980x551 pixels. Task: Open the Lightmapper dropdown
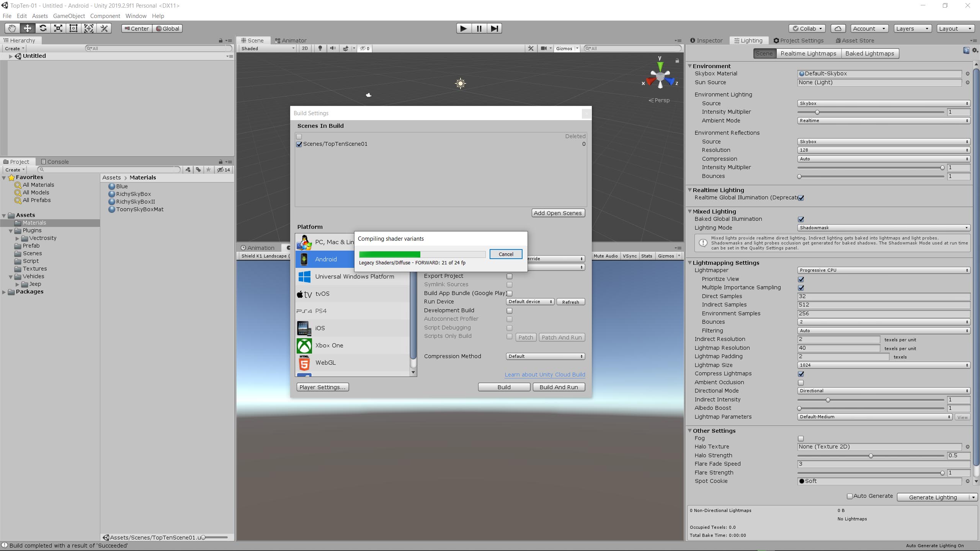(884, 270)
